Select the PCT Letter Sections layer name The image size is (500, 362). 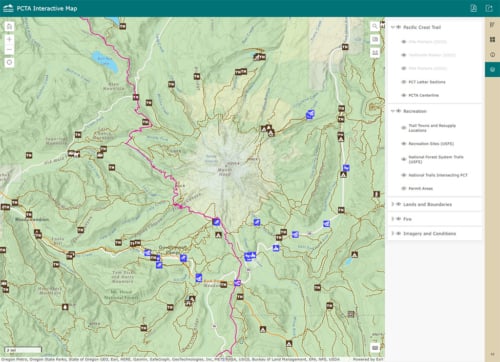pyautogui.click(x=427, y=82)
